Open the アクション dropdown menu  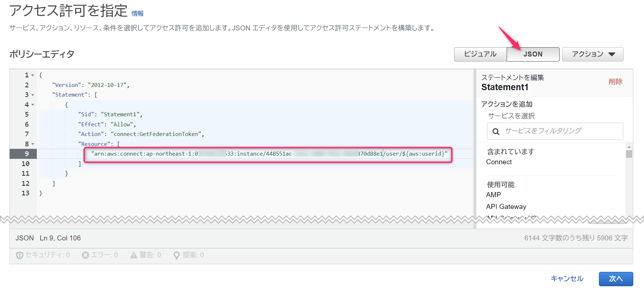pos(593,54)
